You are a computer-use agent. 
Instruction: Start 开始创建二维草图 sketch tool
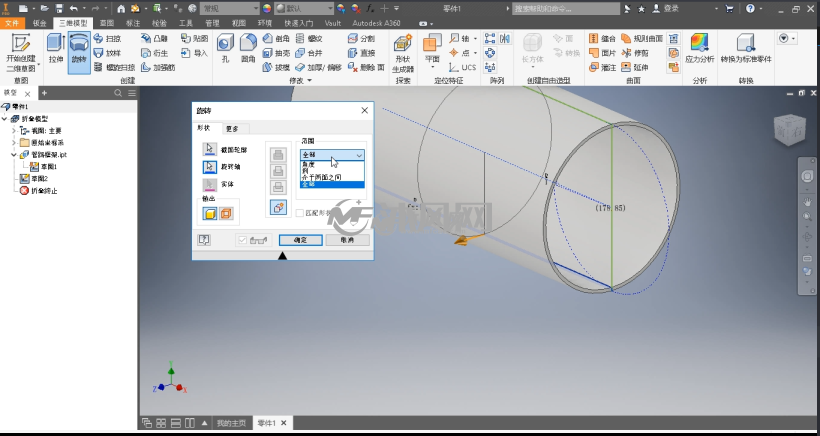pyautogui.click(x=21, y=53)
